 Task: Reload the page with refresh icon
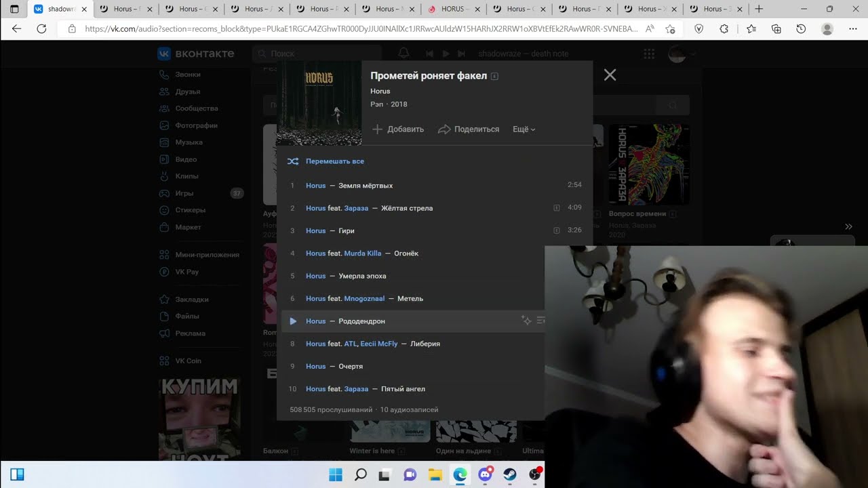41,29
